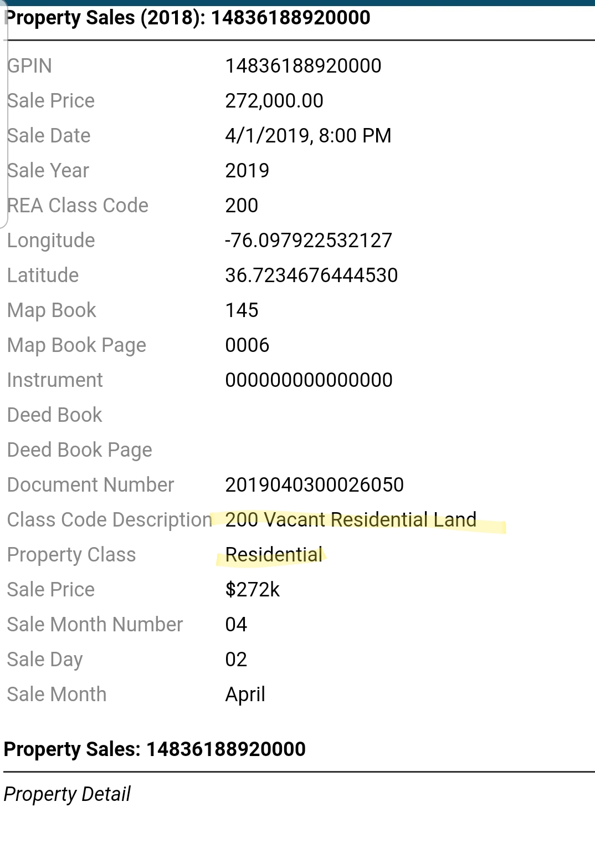The height and width of the screenshot is (868, 595).
Task: Select the GPIN row value number
Action: click(303, 66)
